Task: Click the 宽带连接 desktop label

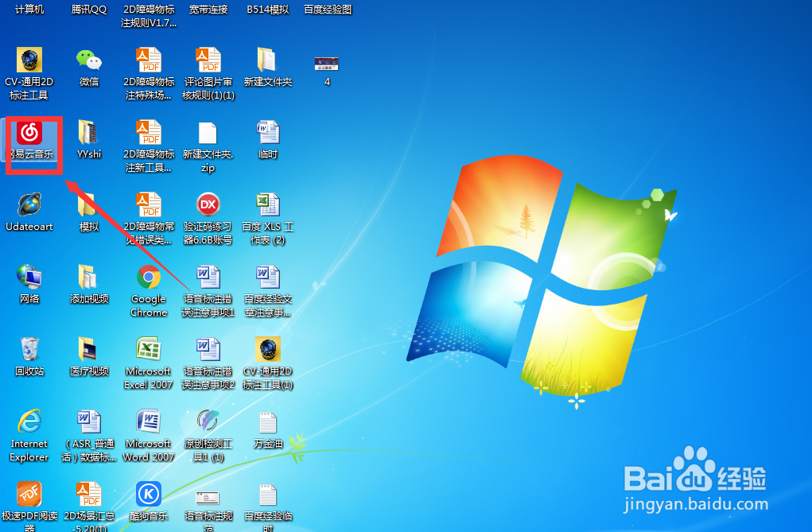Action: (208, 10)
